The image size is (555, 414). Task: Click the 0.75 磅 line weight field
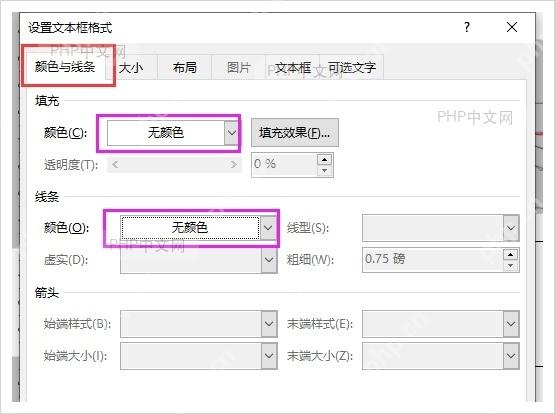pos(433,260)
